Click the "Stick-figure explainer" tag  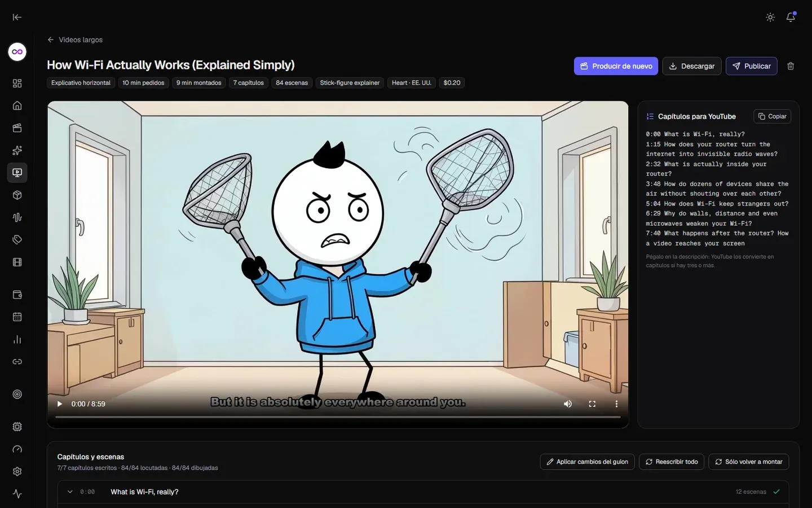click(350, 83)
